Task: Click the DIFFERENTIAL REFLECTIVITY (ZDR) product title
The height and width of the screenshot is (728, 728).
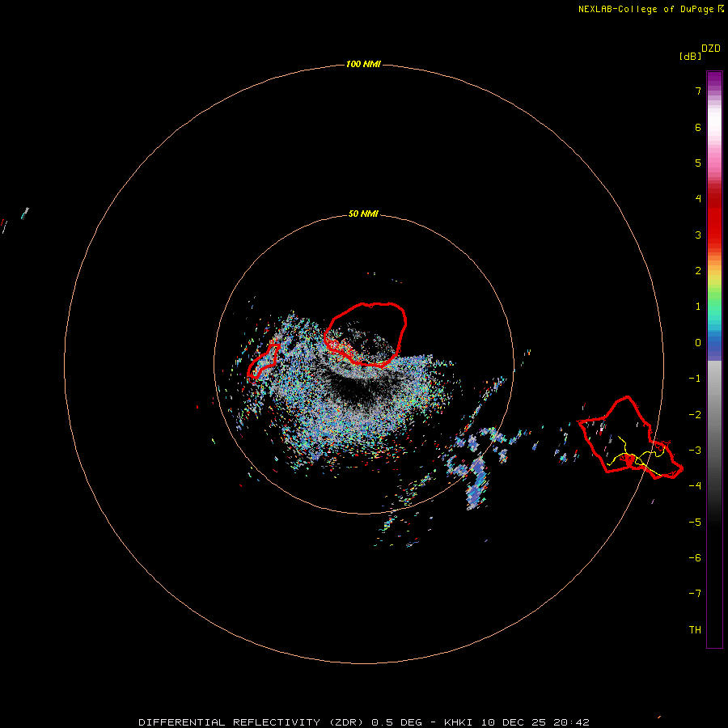Action: click(x=252, y=722)
